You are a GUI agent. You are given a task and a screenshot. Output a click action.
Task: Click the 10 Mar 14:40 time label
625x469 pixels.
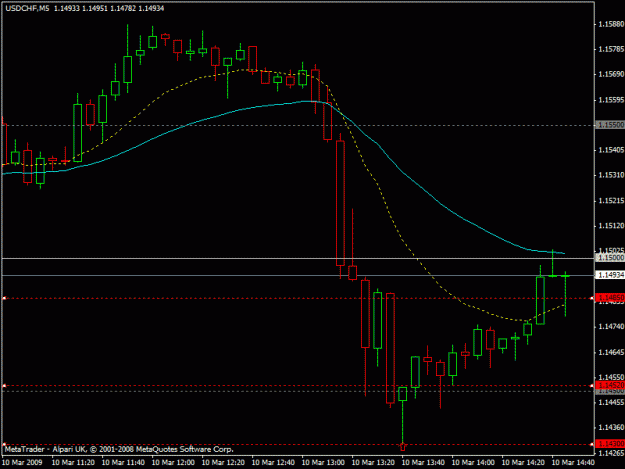point(573,463)
